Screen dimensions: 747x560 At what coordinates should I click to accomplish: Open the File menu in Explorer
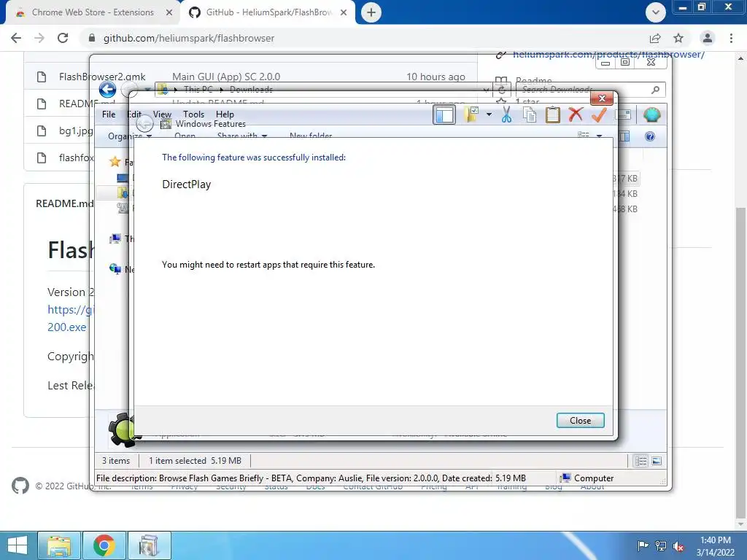pyautogui.click(x=109, y=114)
